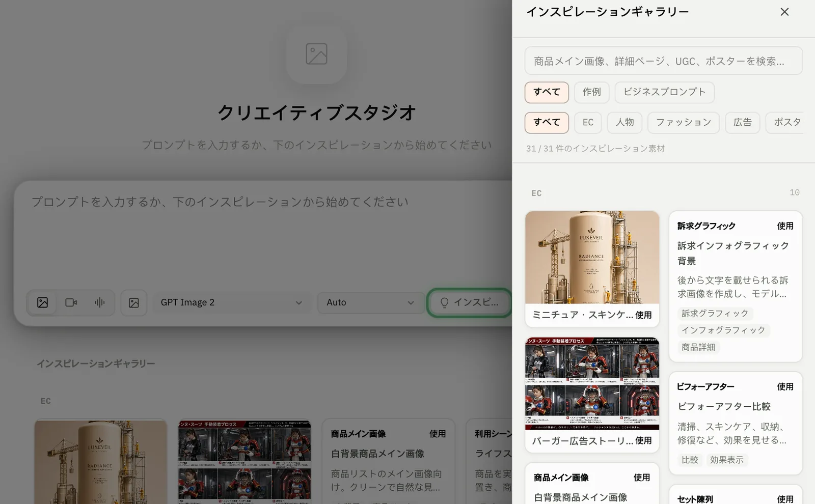Screen dimensions: 815x504
Task: Select the 広告 category chip
Action: pyautogui.click(x=742, y=123)
